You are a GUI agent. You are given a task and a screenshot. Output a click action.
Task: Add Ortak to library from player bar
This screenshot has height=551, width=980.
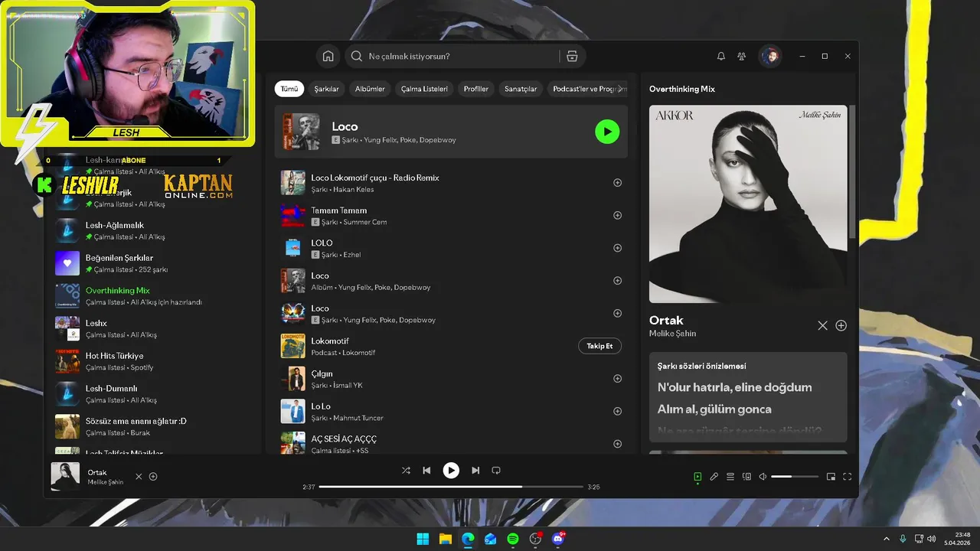point(153,477)
